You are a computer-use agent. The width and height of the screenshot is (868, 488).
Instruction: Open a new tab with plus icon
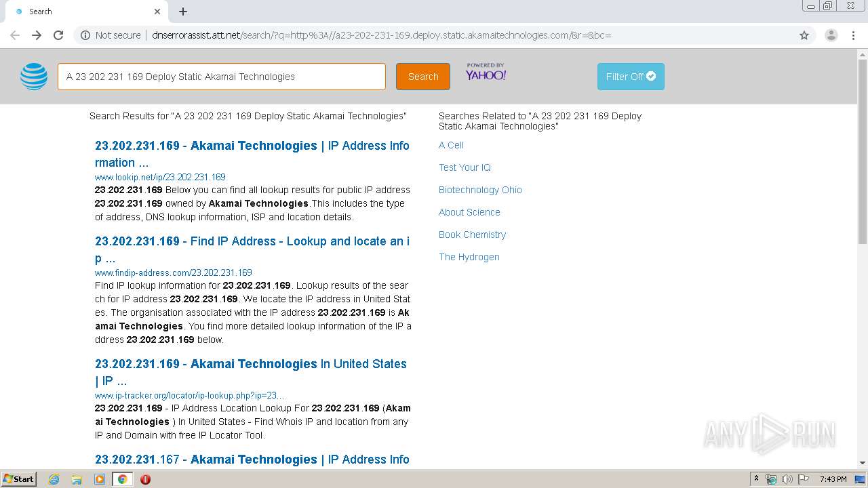click(183, 12)
